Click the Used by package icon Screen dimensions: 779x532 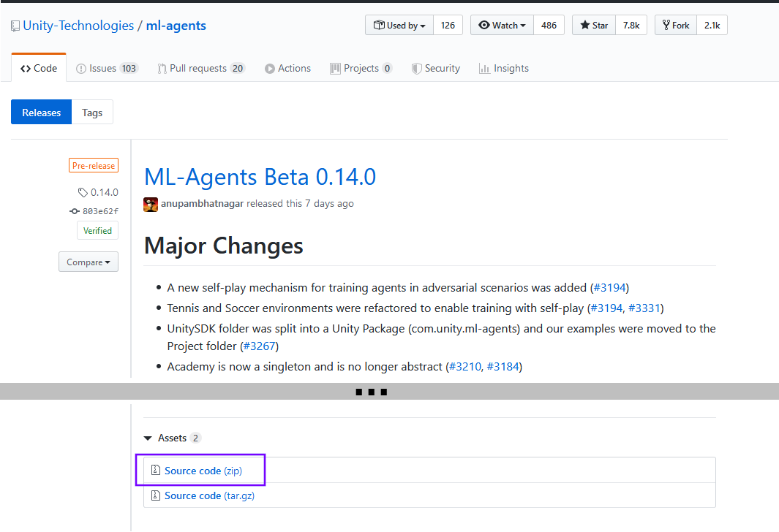click(x=379, y=25)
